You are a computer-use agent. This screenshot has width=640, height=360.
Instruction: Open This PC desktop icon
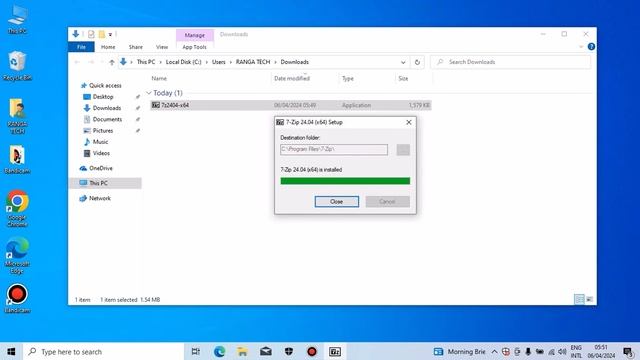[18, 19]
